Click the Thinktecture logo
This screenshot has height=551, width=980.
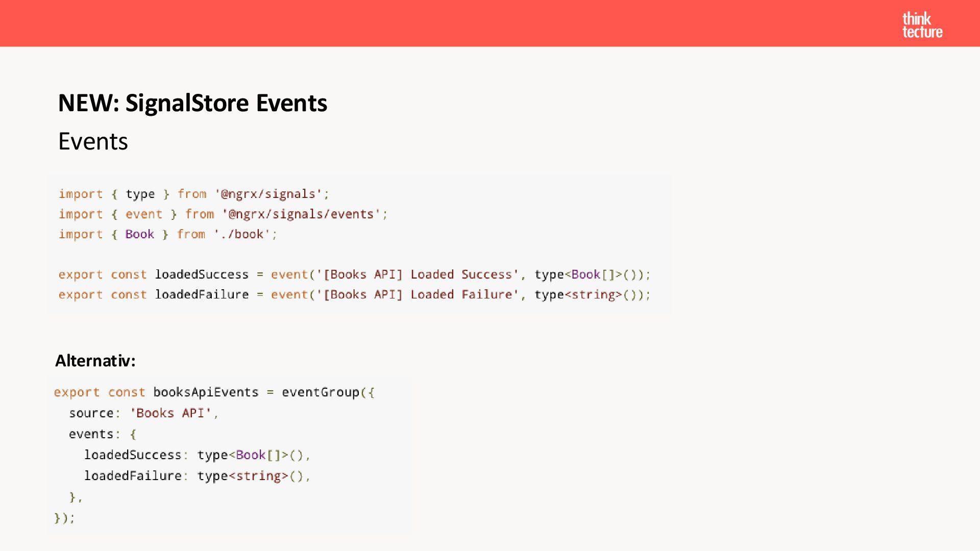tap(922, 25)
